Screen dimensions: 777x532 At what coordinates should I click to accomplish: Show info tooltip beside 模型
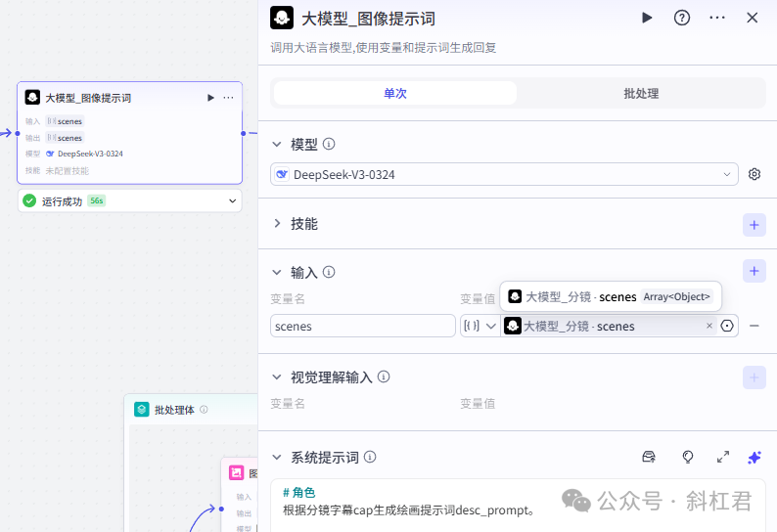[x=329, y=144]
